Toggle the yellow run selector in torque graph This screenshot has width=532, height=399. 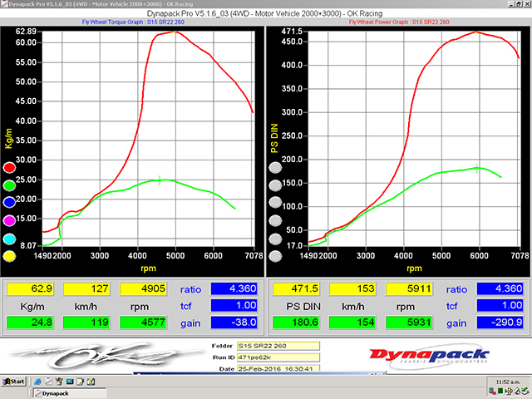click(9, 257)
